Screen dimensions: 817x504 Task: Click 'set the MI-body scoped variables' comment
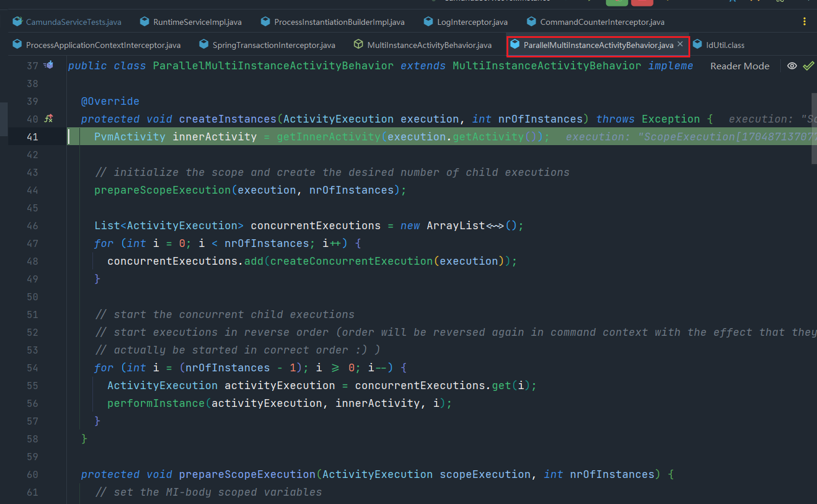[208, 492]
